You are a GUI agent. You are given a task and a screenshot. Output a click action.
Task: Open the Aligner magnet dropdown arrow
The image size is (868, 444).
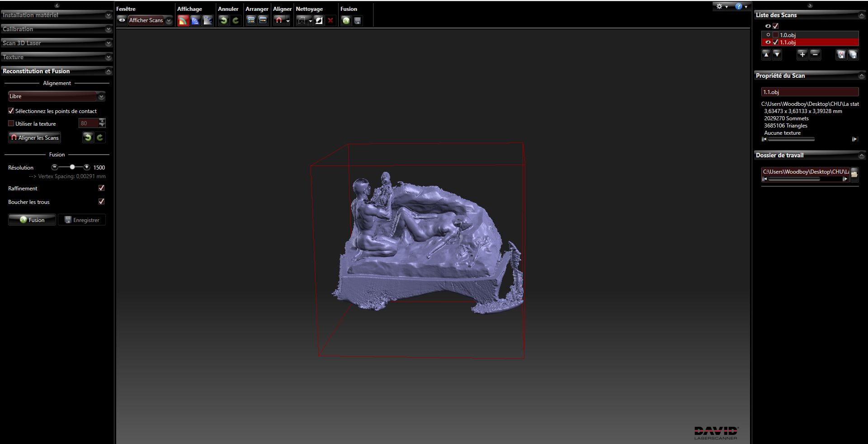click(x=288, y=21)
